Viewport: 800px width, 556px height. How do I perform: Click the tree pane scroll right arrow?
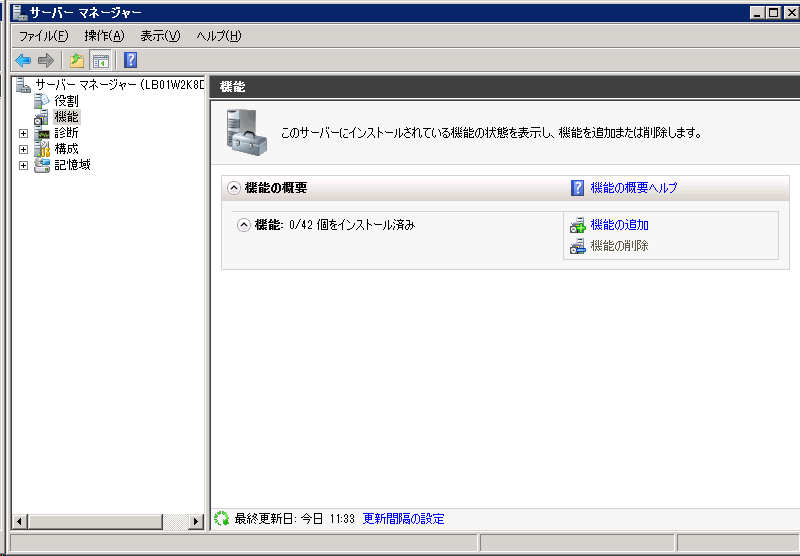195,521
